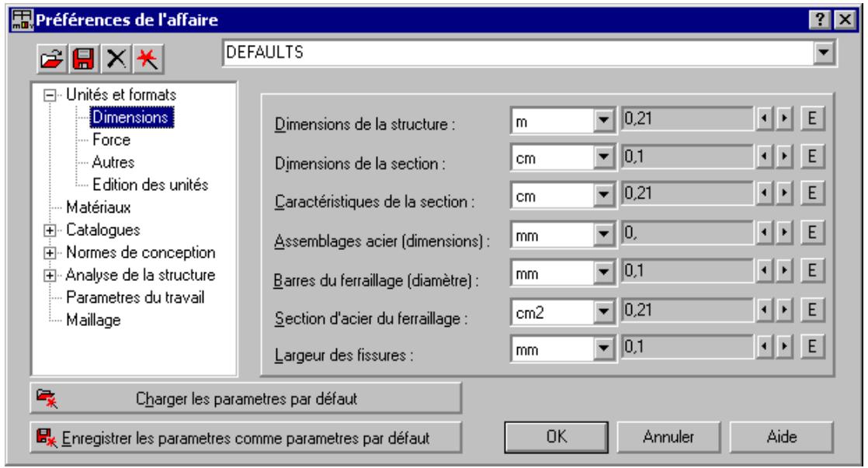The image size is (868, 468).
Task: Decrease decimals for Section d'acier du ferraillage
Action: (765, 310)
